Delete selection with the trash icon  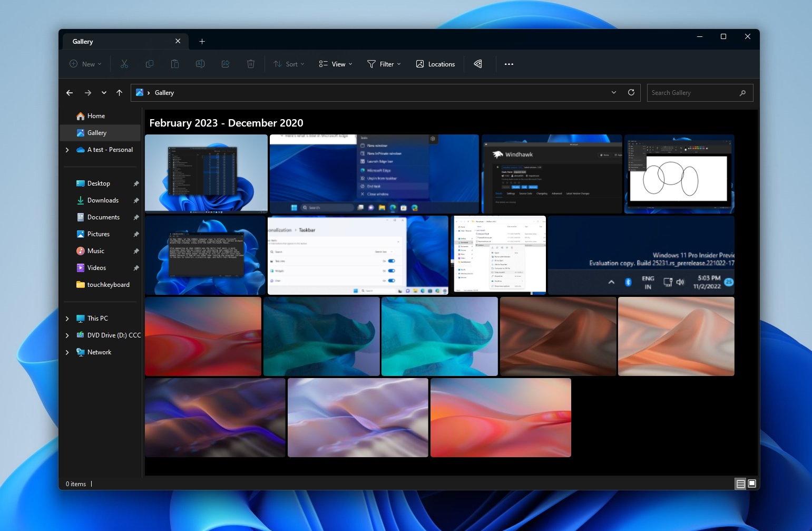tap(251, 64)
